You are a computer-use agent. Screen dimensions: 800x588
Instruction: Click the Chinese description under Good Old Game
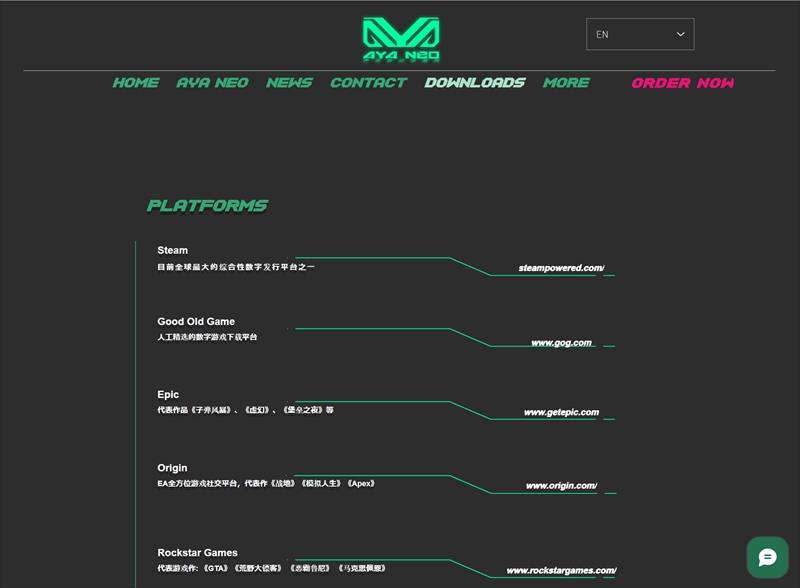pos(207,337)
